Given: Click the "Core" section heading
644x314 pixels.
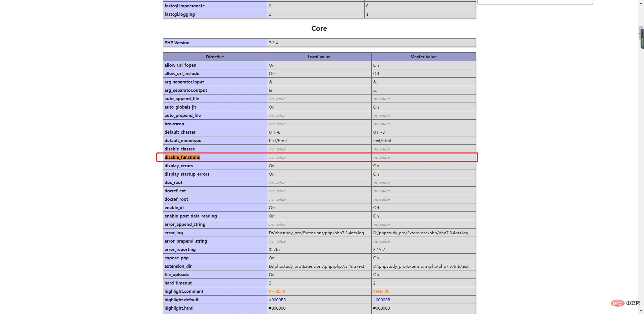Looking at the screenshot, I should pos(319,28).
